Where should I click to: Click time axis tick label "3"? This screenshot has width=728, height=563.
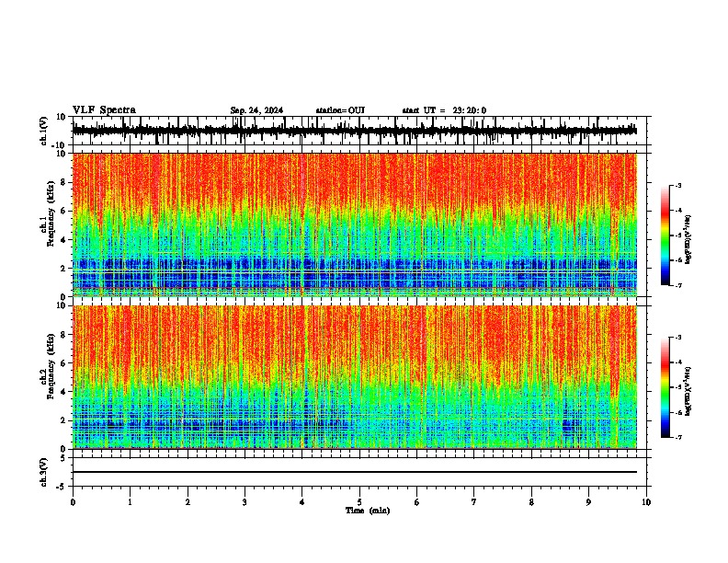coord(245,502)
